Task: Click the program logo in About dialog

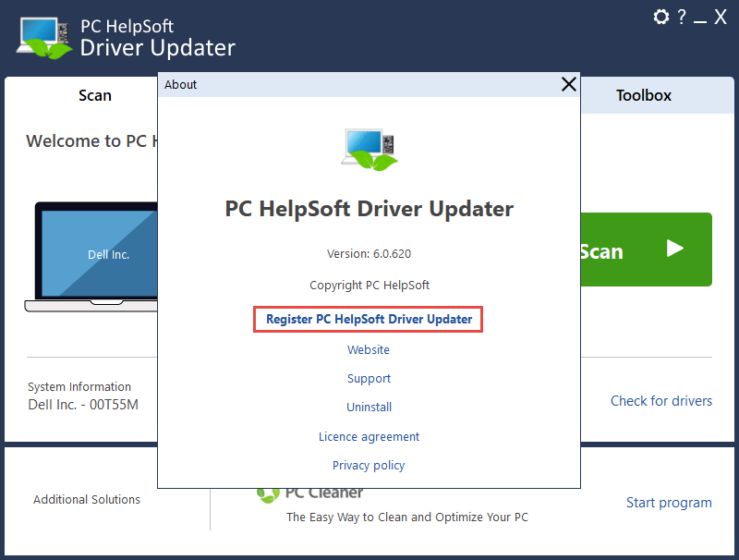Action: tap(369, 149)
